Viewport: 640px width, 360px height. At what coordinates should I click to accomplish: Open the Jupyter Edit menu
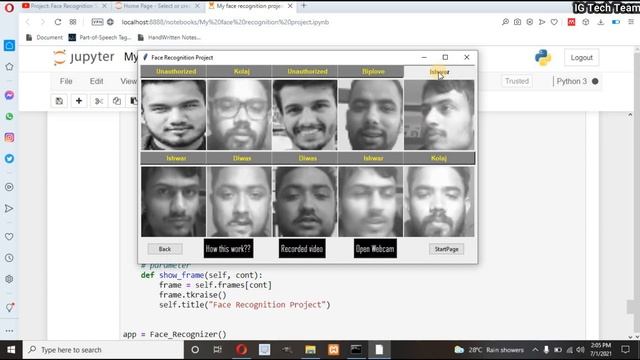click(96, 81)
